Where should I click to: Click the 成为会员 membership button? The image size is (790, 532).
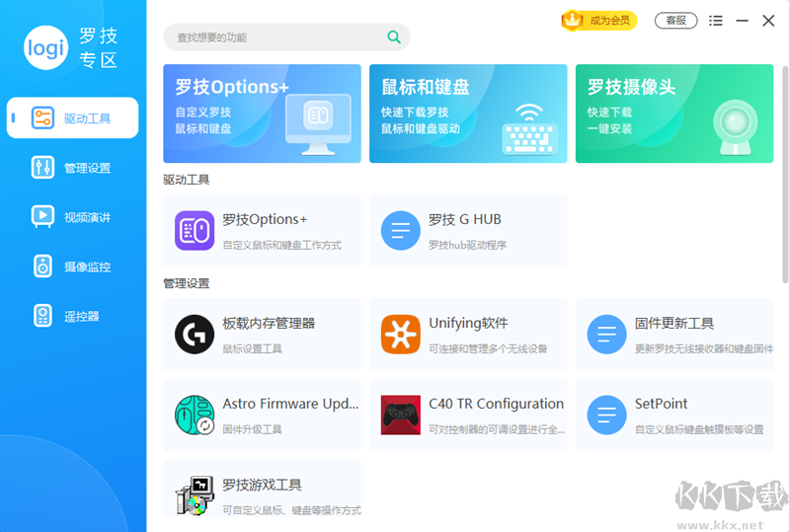pos(599,21)
